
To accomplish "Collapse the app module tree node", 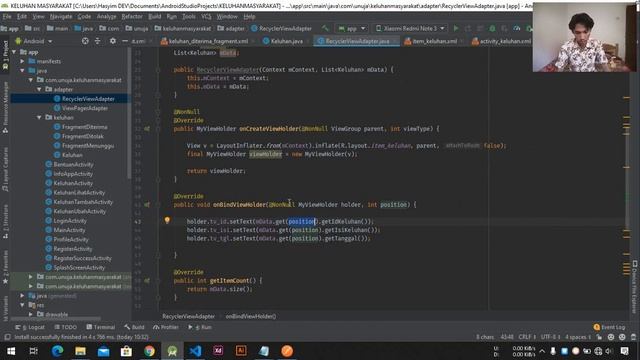I will coord(15,52).
